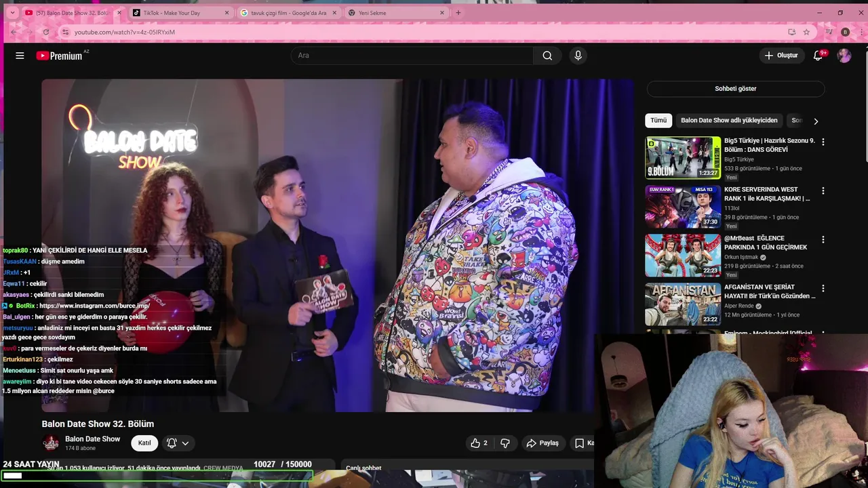Open options for AFGANİSTAN video
Screen dimensions: 868x488
[x=823, y=289]
